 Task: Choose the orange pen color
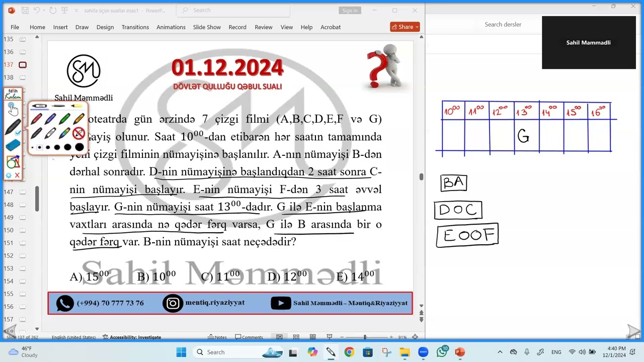click(x=78, y=119)
